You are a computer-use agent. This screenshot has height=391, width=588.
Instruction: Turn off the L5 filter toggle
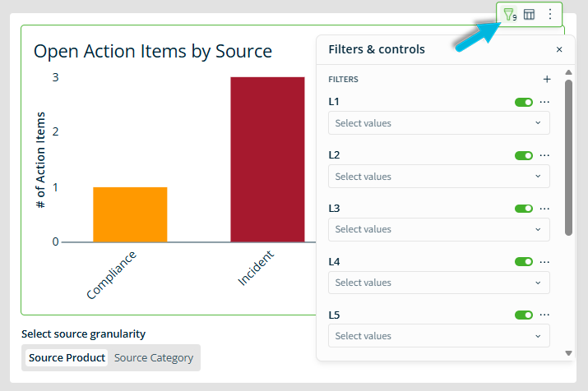tap(524, 315)
